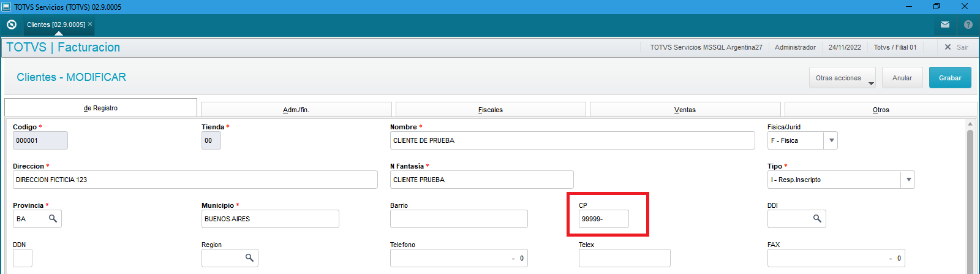This screenshot has height=274, width=980.
Task: Open the mail messages icon
Action: [945, 25]
